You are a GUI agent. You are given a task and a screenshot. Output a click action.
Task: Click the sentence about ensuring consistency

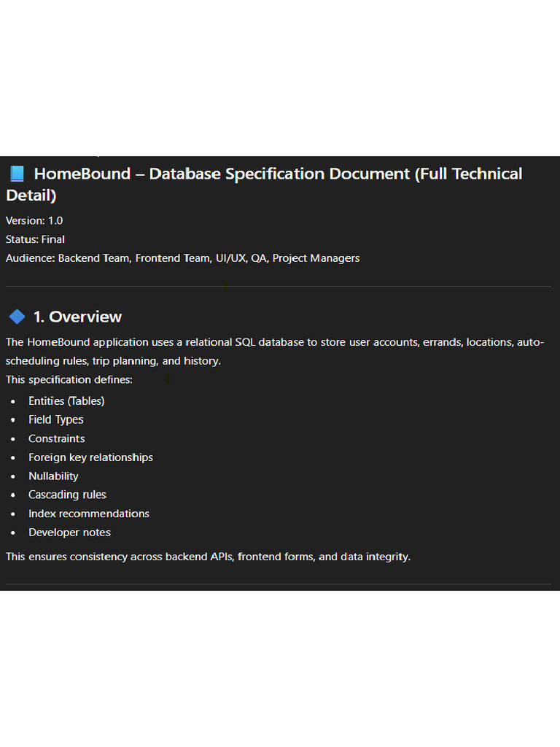[x=208, y=557]
